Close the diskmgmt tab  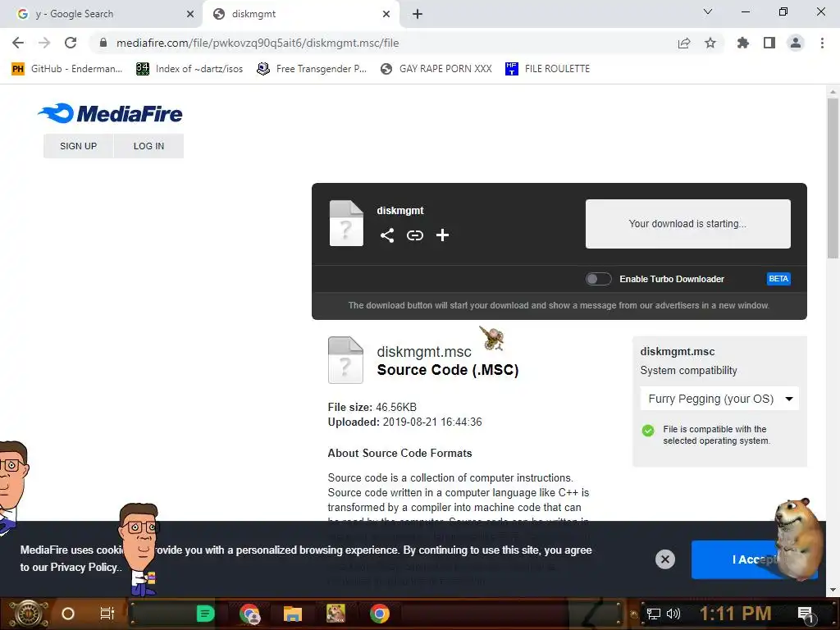[386, 14]
